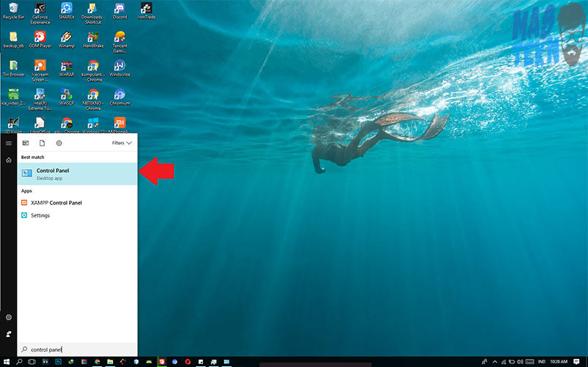This screenshot has height=367, width=588.
Task: Open the kumpulant... - Chrome shortcut
Action: point(93,71)
